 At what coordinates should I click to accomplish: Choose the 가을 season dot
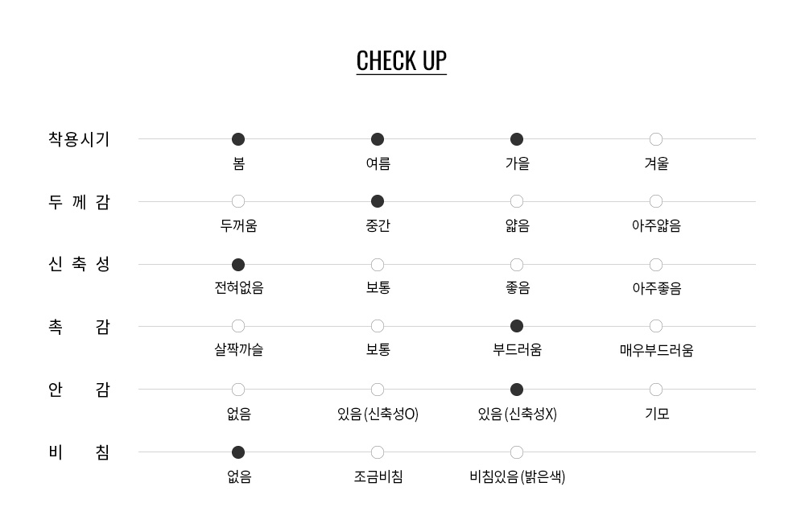(x=517, y=139)
